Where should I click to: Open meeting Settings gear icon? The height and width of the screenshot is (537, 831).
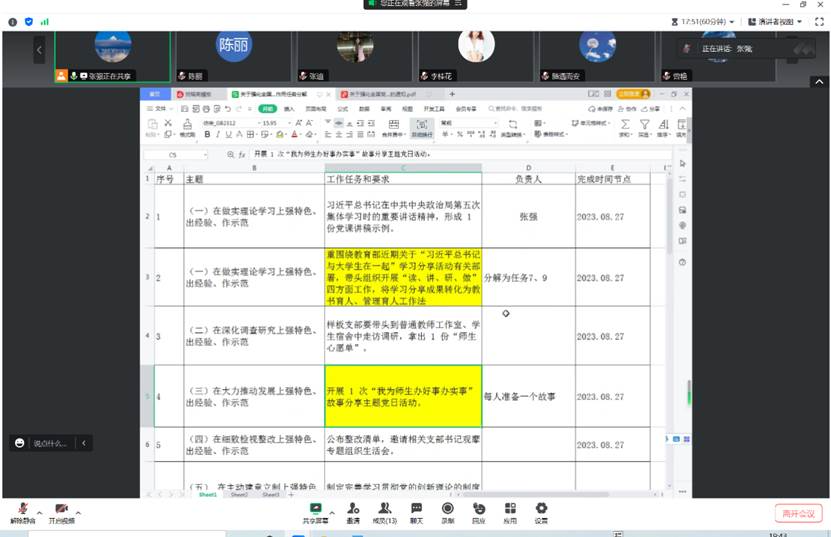pos(541,510)
